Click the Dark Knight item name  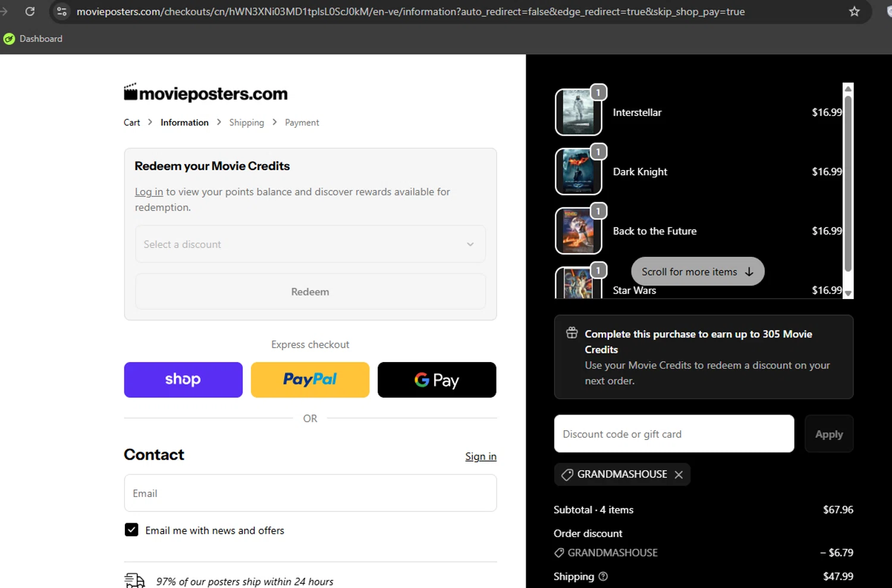click(x=640, y=172)
